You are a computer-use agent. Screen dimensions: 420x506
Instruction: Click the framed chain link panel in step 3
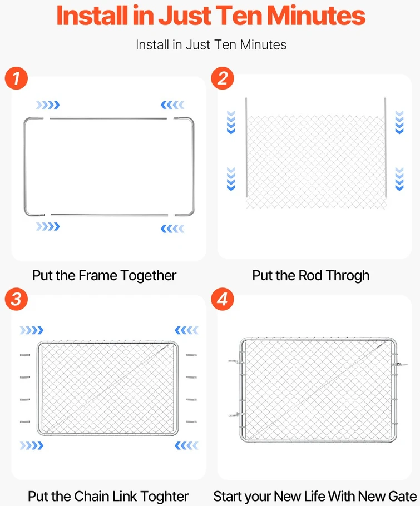108,389
